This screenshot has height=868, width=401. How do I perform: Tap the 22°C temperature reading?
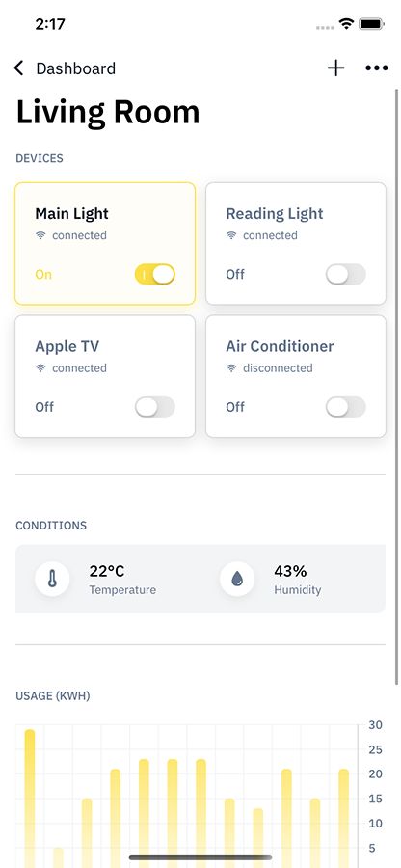tap(107, 571)
